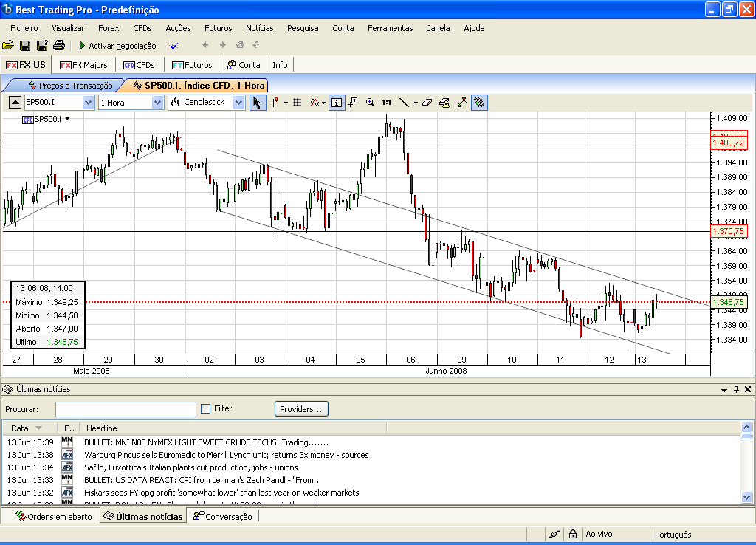
Task: Close the Últimas notícias panel
Action: click(x=748, y=389)
